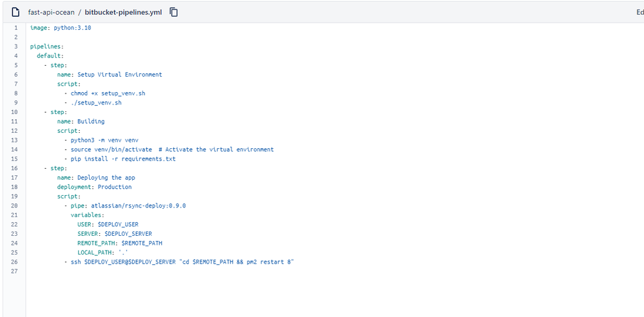Click the './setup_venv.sh' command line
The width and height of the screenshot is (644, 317).
click(x=96, y=102)
